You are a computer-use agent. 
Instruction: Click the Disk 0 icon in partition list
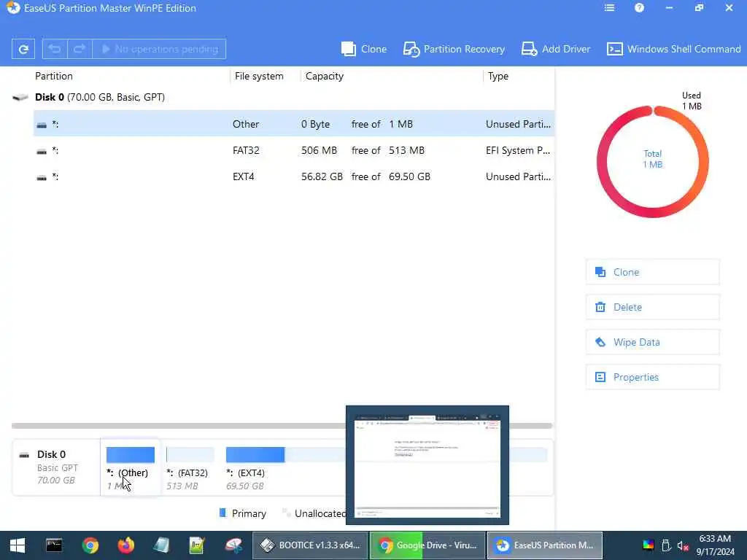point(20,97)
